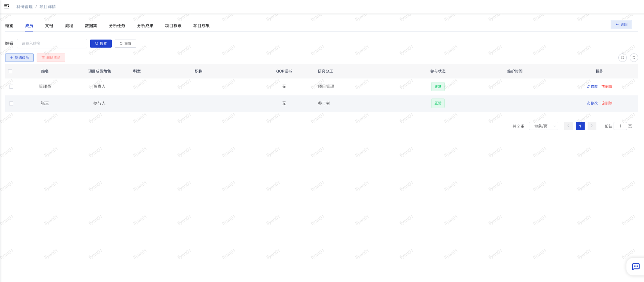Click the 姓名 search input field
This screenshot has height=282, width=644.
(52, 44)
